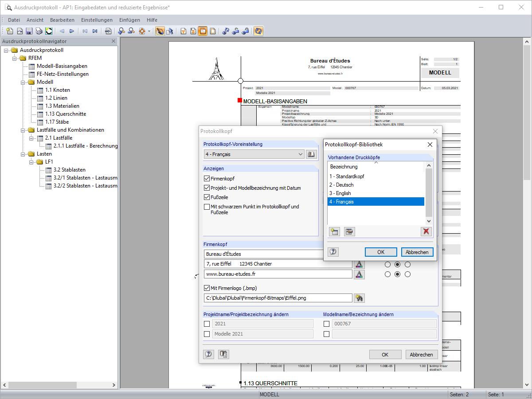Image resolution: width=532 pixels, height=399 pixels.
Task: Go to the previous page using blue left arrow
Action: click(62, 31)
